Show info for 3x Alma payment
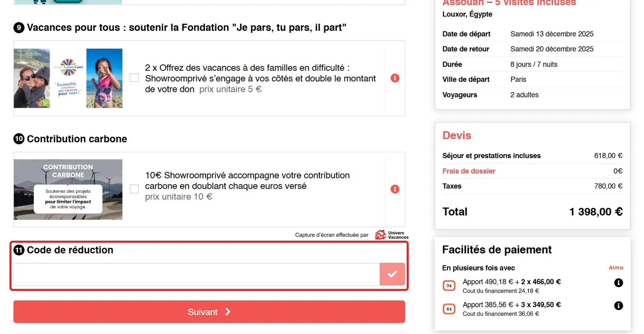This screenshot has width=644, height=334. point(618,283)
